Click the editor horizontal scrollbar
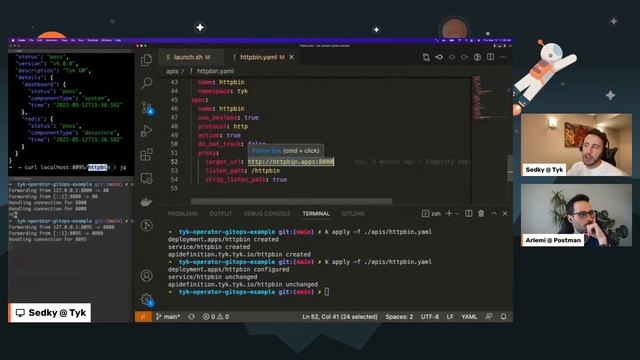 coord(291,201)
